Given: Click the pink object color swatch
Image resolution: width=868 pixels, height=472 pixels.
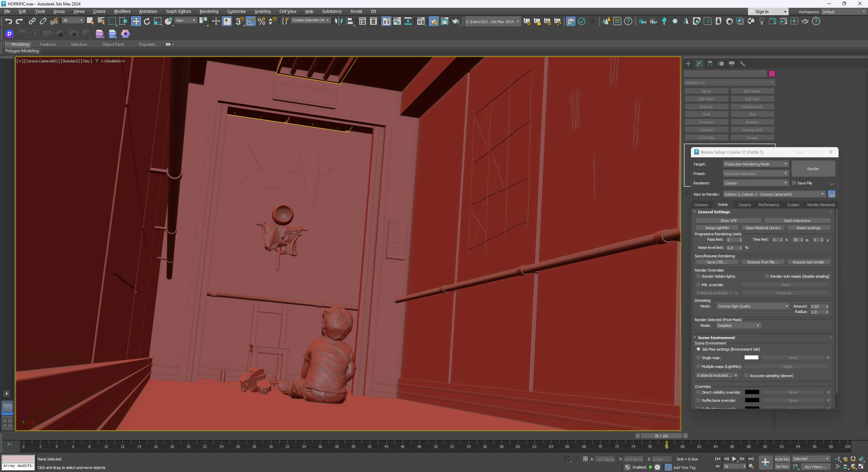Looking at the screenshot, I should pyautogui.click(x=772, y=74).
